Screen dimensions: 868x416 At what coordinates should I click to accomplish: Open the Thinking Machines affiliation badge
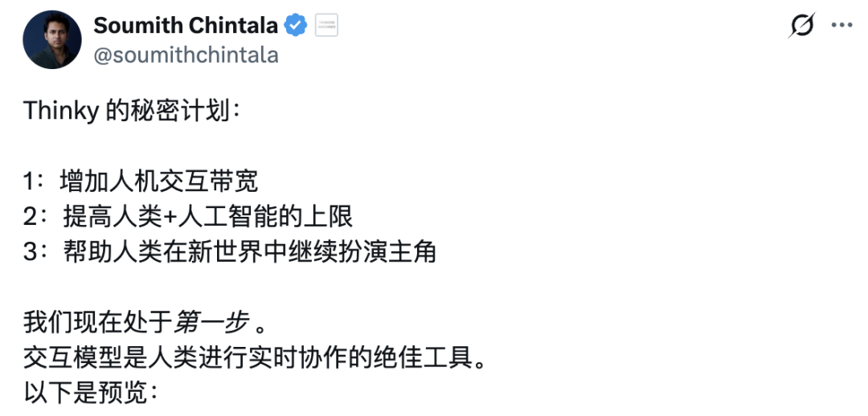pyautogui.click(x=326, y=26)
